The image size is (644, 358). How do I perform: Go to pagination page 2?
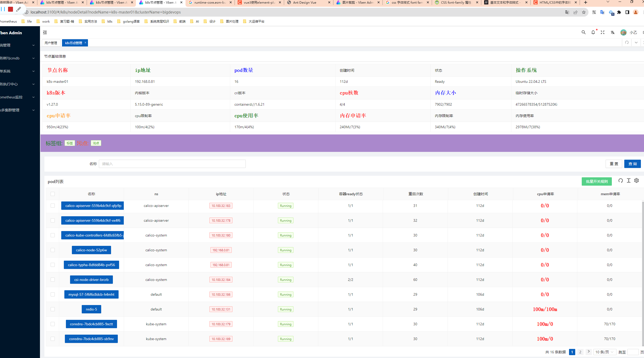pos(580,352)
